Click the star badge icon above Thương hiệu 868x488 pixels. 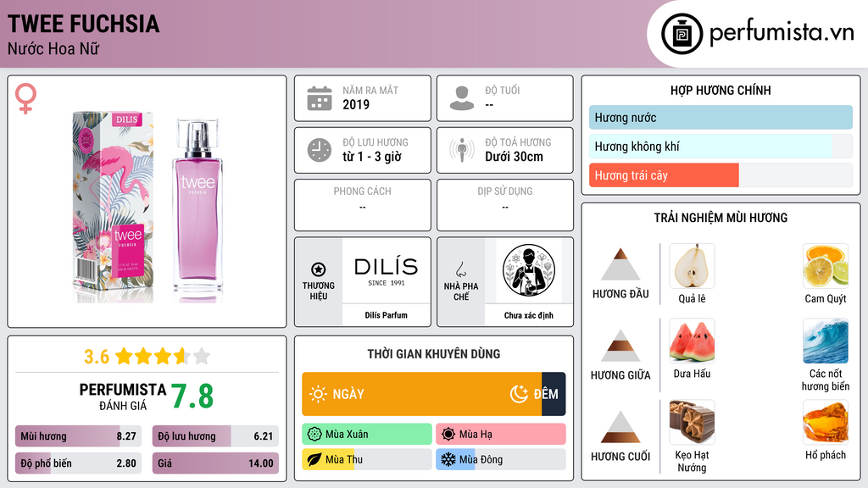pos(319,269)
